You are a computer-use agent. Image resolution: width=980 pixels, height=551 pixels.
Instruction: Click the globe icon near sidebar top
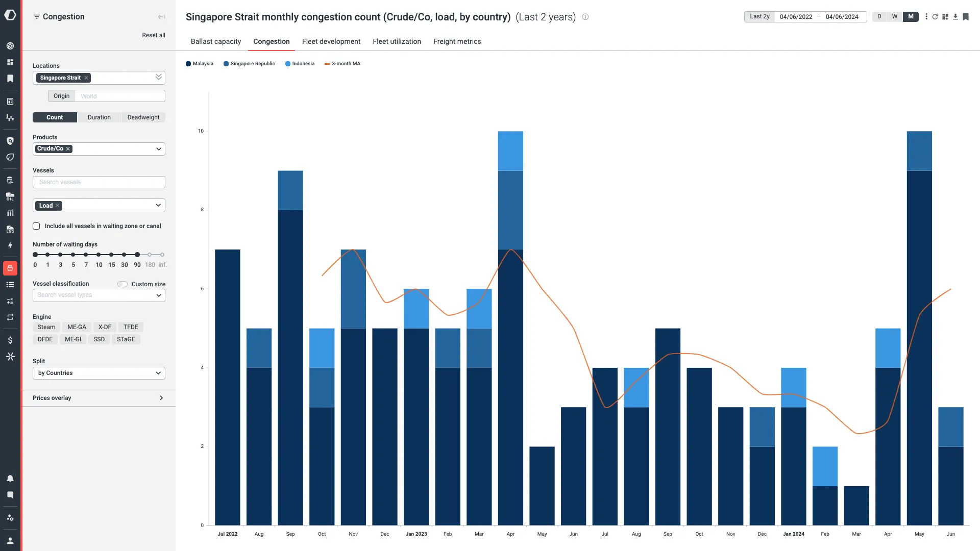pyautogui.click(x=10, y=45)
